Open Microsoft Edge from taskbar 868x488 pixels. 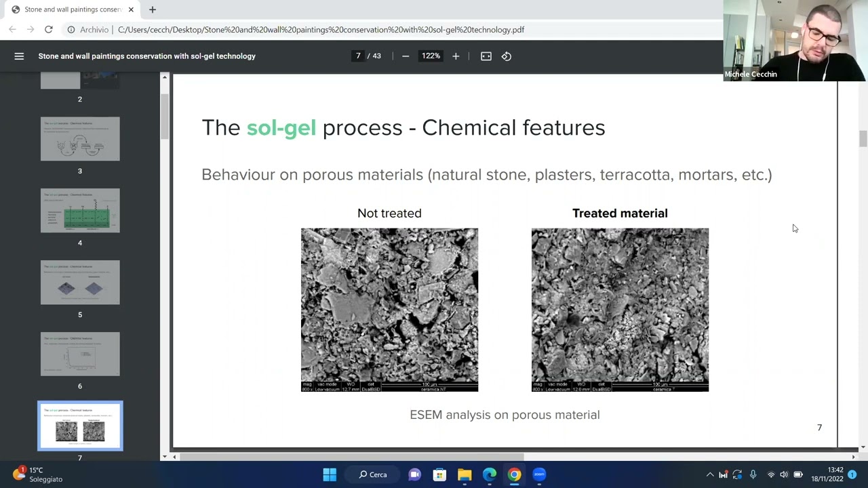click(490, 474)
